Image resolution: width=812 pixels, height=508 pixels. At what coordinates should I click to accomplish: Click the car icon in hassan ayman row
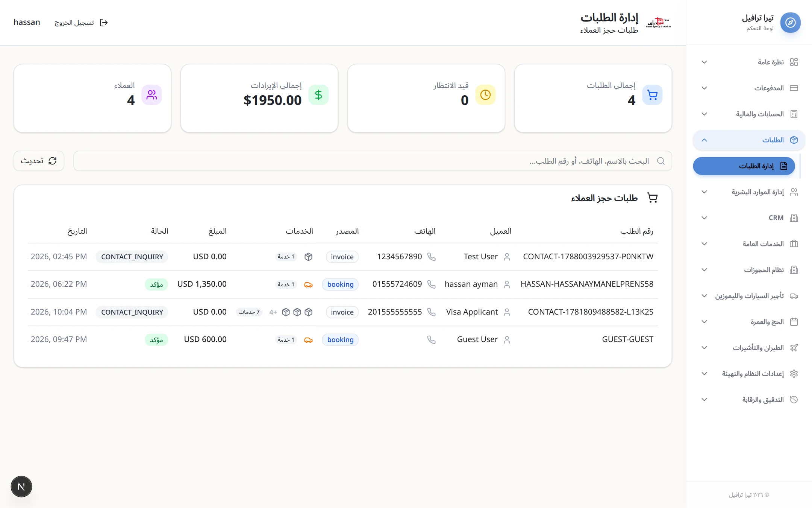(308, 284)
